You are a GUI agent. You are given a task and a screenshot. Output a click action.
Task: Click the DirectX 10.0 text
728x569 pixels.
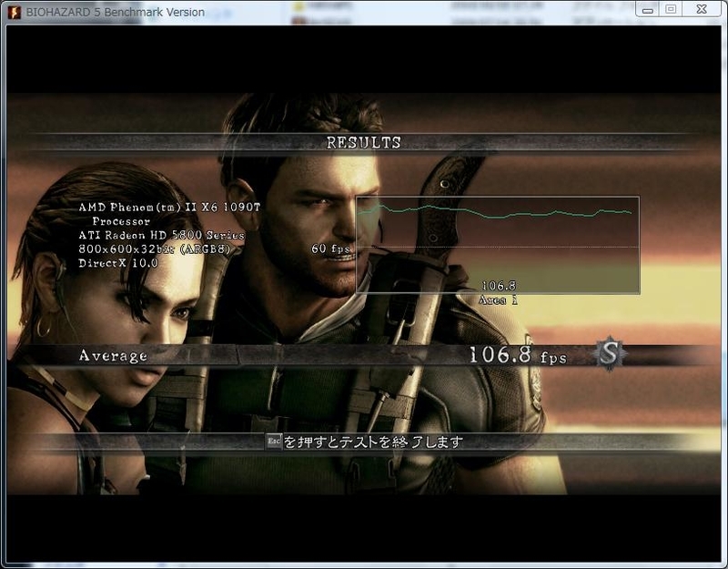pos(118,263)
